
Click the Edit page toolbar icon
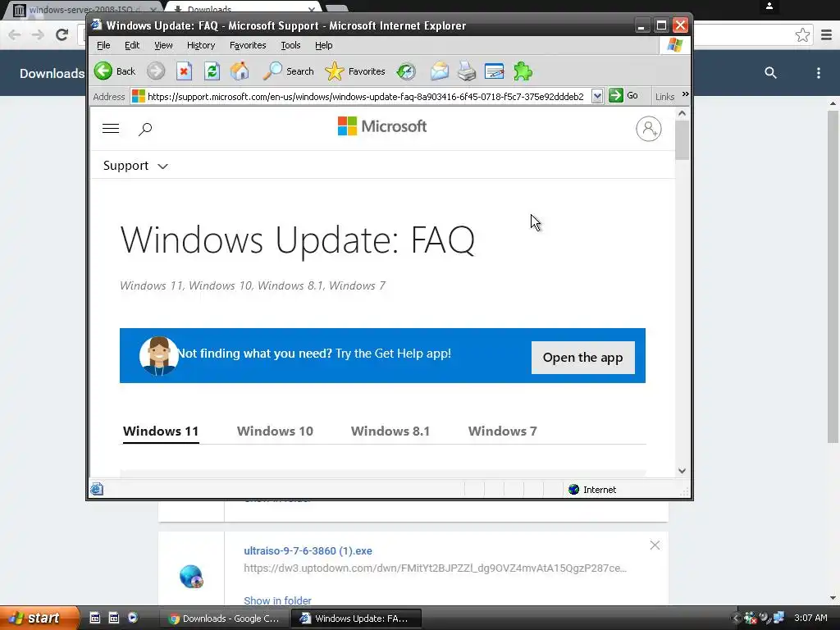coord(494,71)
